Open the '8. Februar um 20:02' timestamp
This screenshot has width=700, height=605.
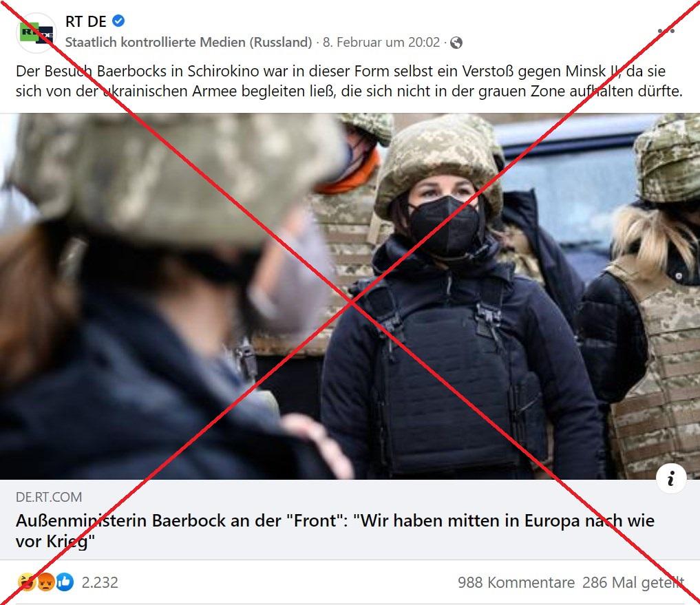pyautogui.click(x=381, y=42)
